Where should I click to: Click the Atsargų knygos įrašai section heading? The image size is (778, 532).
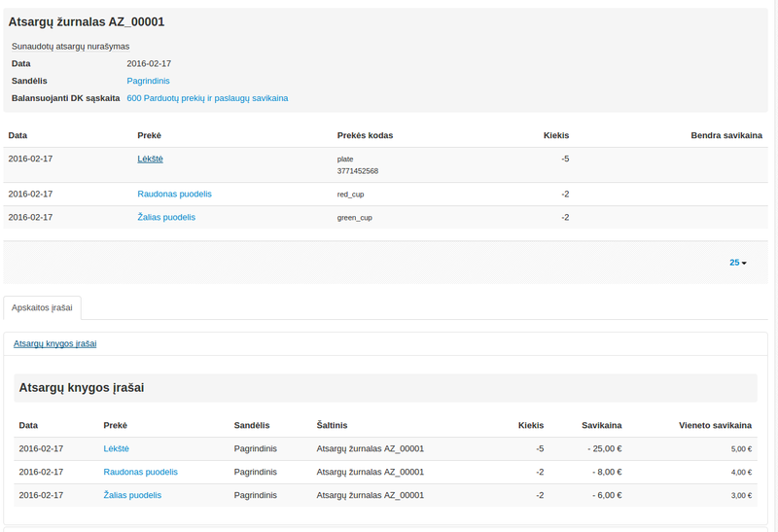pos(82,387)
